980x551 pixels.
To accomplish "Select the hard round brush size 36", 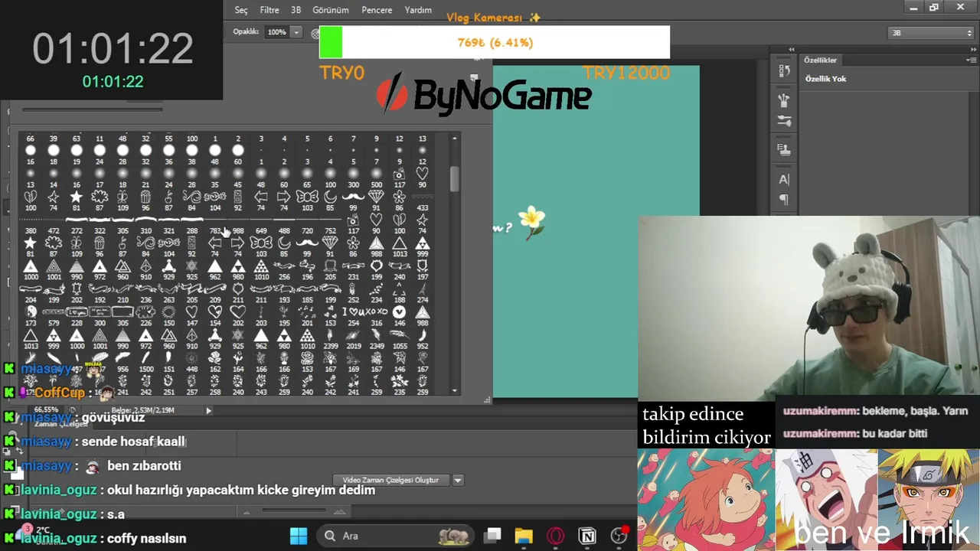I will 169,155.
